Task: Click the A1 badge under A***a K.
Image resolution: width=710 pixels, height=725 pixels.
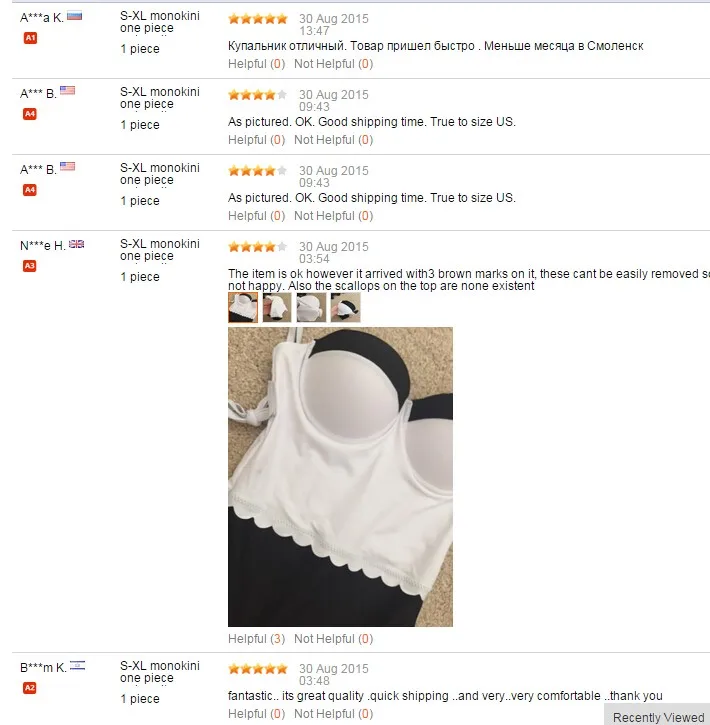Action: click(30, 38)
